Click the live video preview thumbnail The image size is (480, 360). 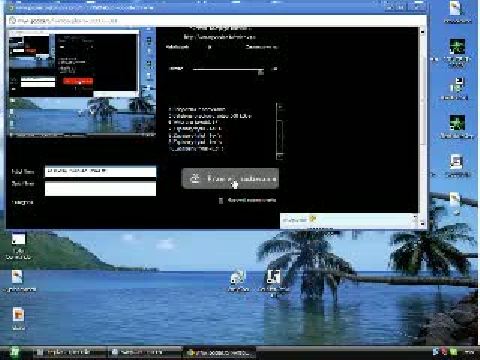82,82
